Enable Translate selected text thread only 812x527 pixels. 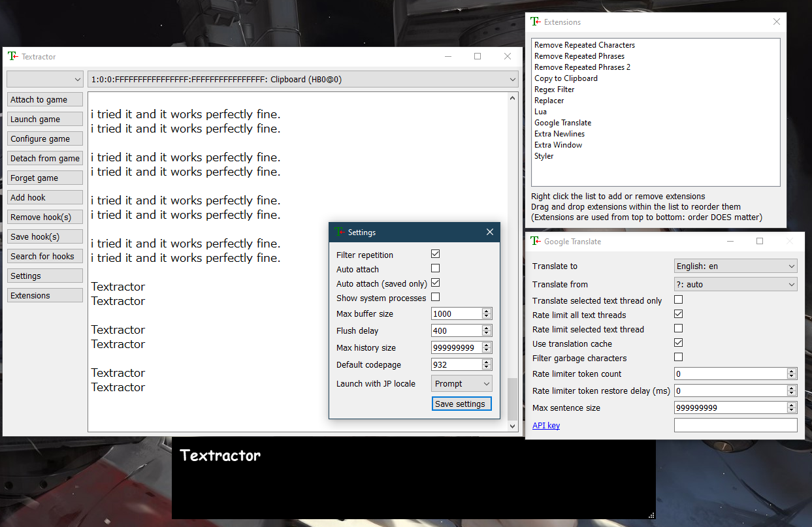679,299
